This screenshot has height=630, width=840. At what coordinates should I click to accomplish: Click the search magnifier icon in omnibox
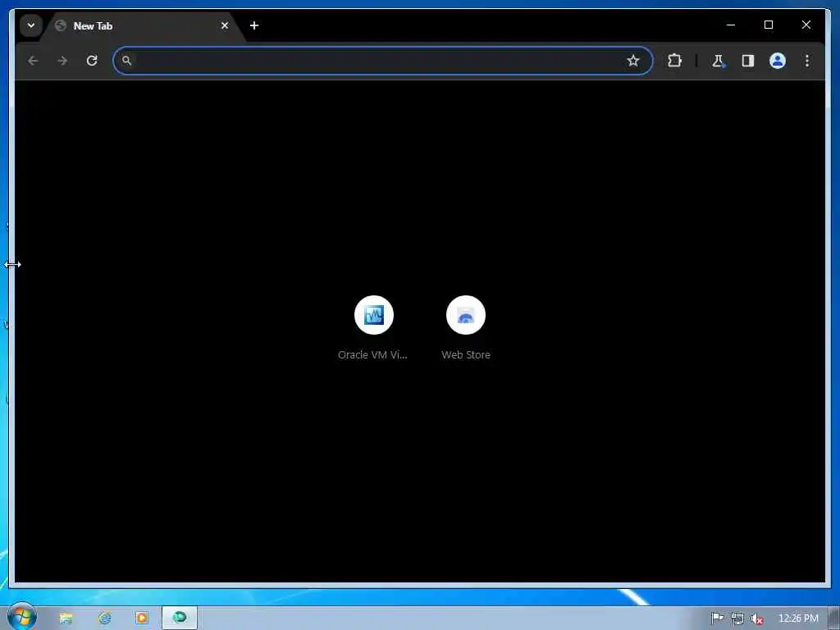(x=126, y=61)
